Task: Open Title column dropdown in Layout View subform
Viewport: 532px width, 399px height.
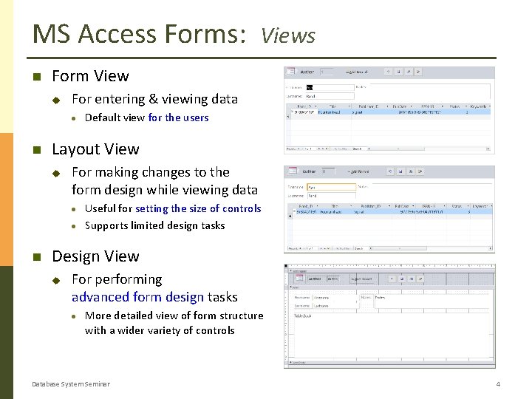Action: tap(350, 206)
